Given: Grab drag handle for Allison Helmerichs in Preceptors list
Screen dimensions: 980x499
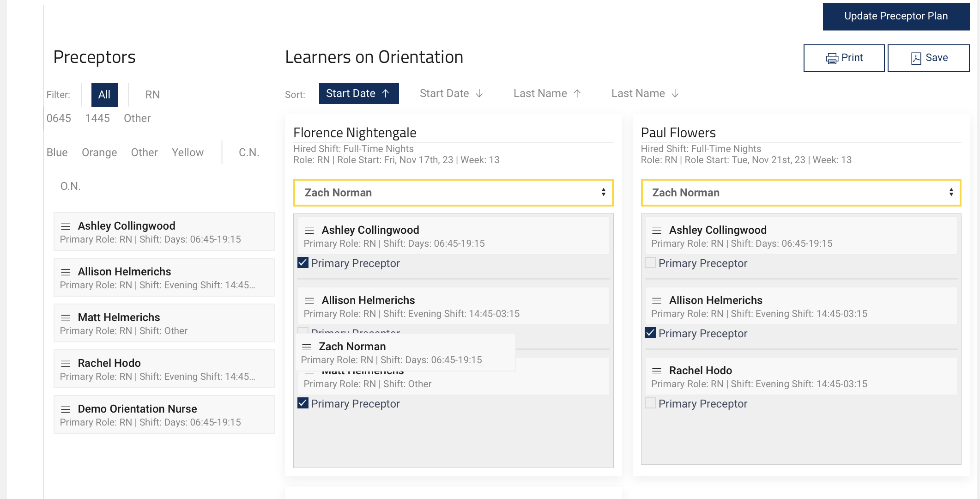Looking at the screenshot, I should [66, 272].
